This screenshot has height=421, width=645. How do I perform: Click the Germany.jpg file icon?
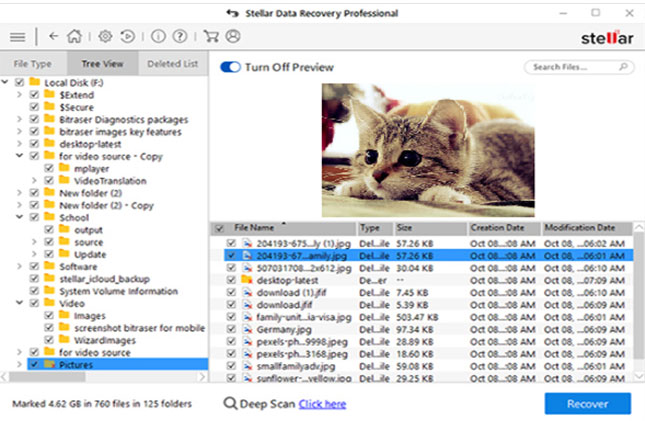pos(247,329)
